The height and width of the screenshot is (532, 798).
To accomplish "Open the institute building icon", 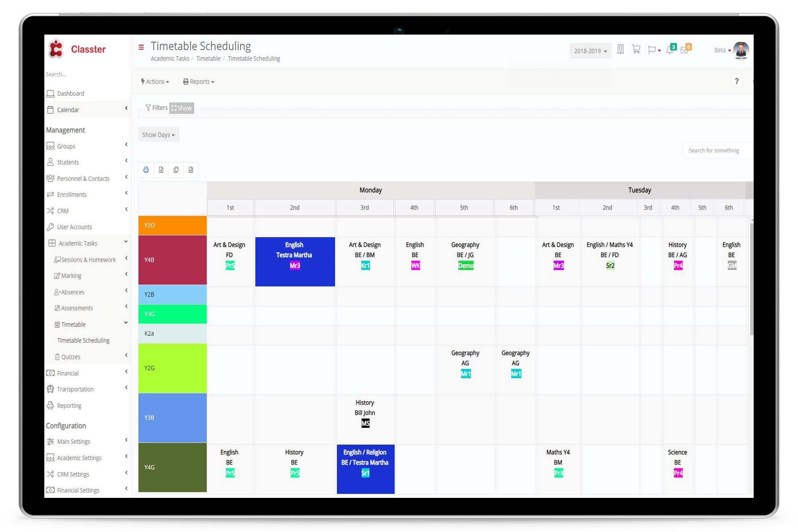I will pyautogui.click(x=621, y=50).
